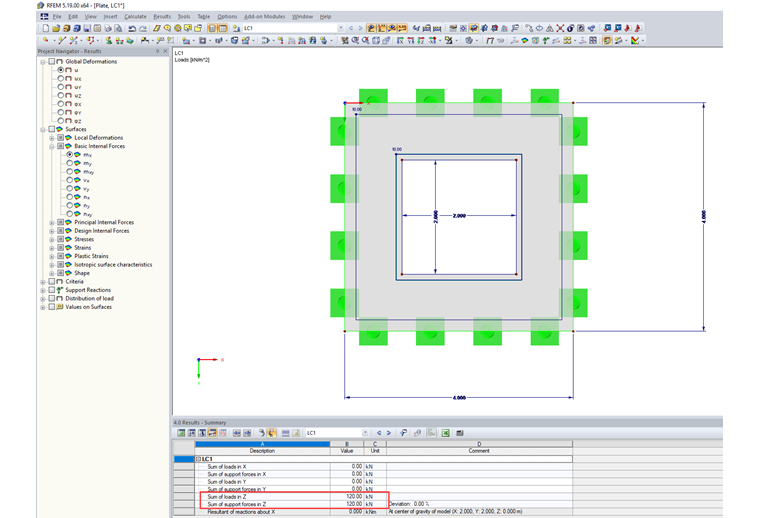The width and height of the screenshot is (760, 518).
Task: Select the vx shear force radio button
Action: coord(70,180)
